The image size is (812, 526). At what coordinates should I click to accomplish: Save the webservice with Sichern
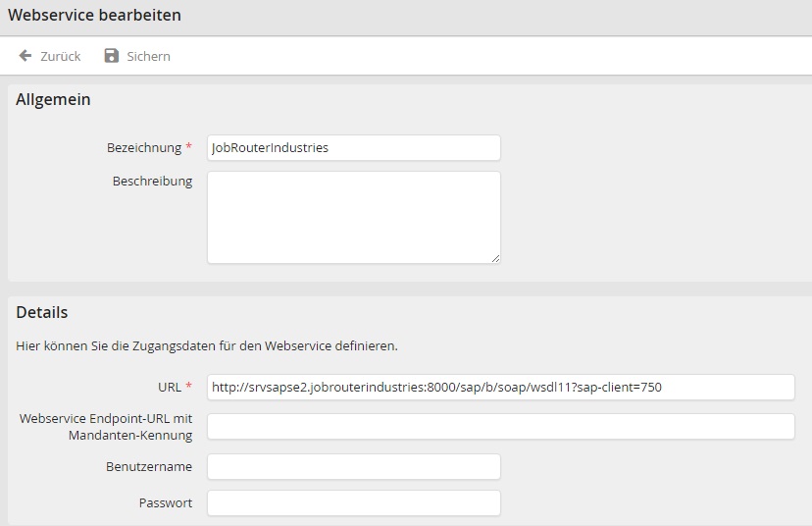[148, 56]
